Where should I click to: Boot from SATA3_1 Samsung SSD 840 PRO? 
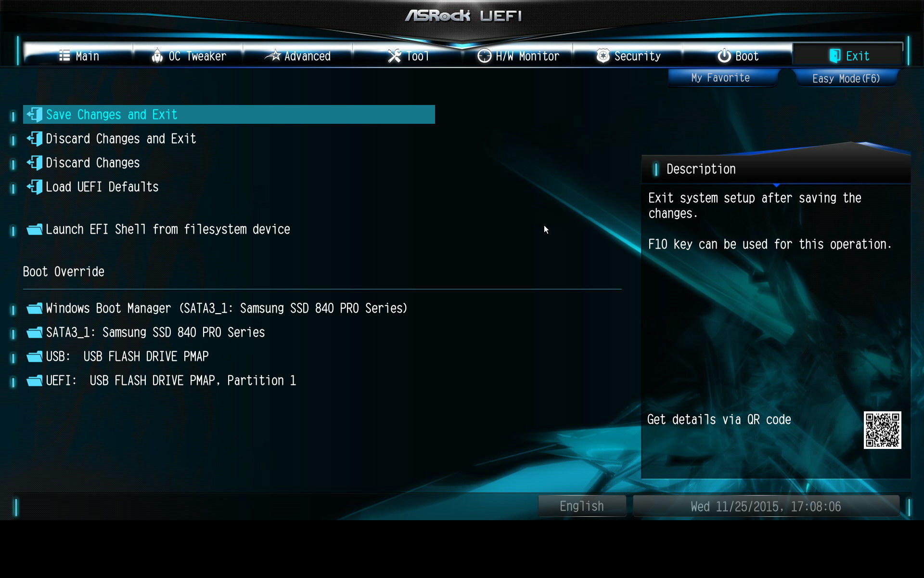pyautogui.click(x=155, y=332)
